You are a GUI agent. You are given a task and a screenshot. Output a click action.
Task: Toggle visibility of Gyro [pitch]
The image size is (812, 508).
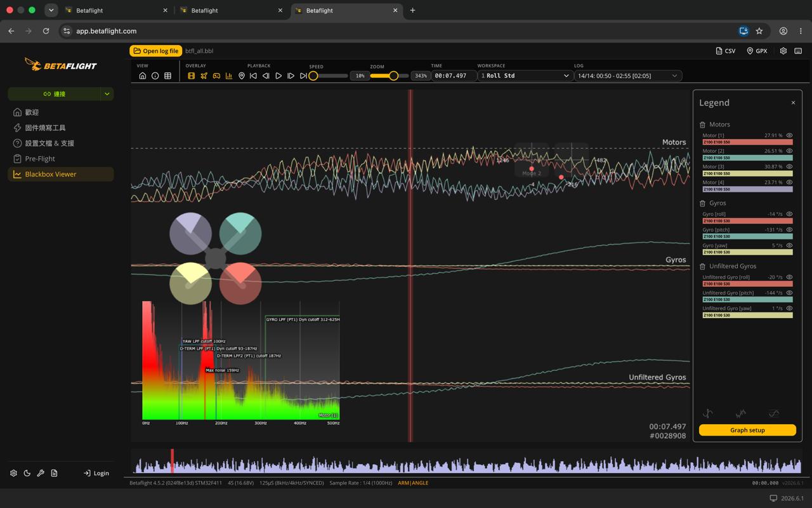(790, 230)
